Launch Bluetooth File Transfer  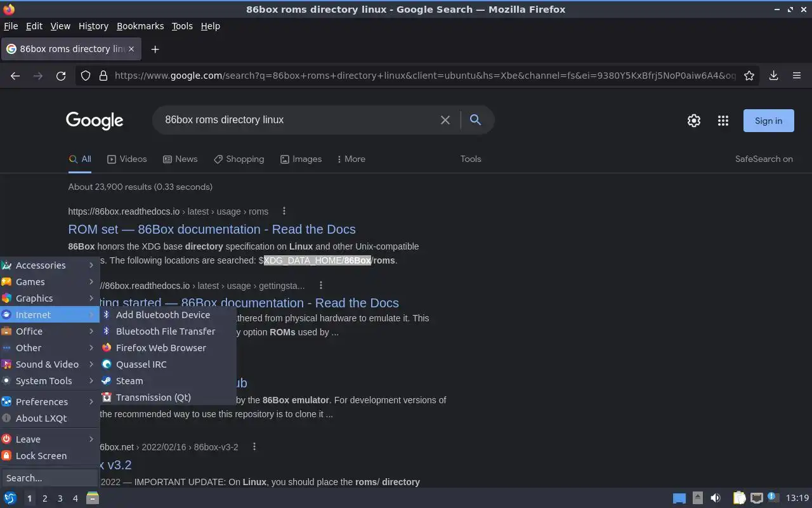click(168, 331)
